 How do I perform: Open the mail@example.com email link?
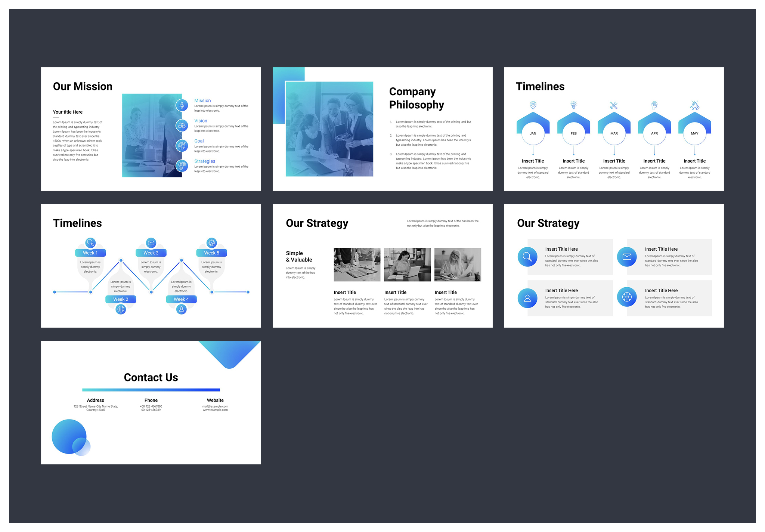pyautogui.click(x=215, y=406)
